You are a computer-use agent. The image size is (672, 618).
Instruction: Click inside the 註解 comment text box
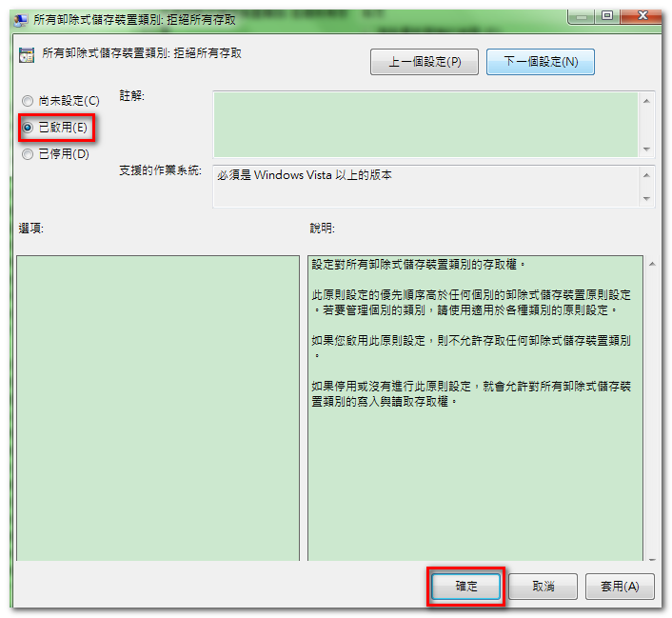425,124
